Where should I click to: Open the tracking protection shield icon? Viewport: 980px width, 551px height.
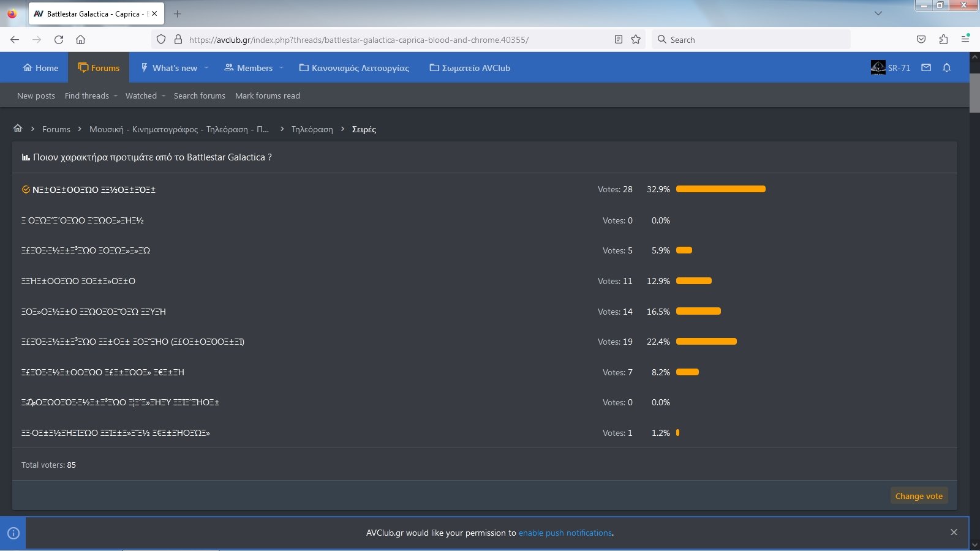click(x=161, y=40)
